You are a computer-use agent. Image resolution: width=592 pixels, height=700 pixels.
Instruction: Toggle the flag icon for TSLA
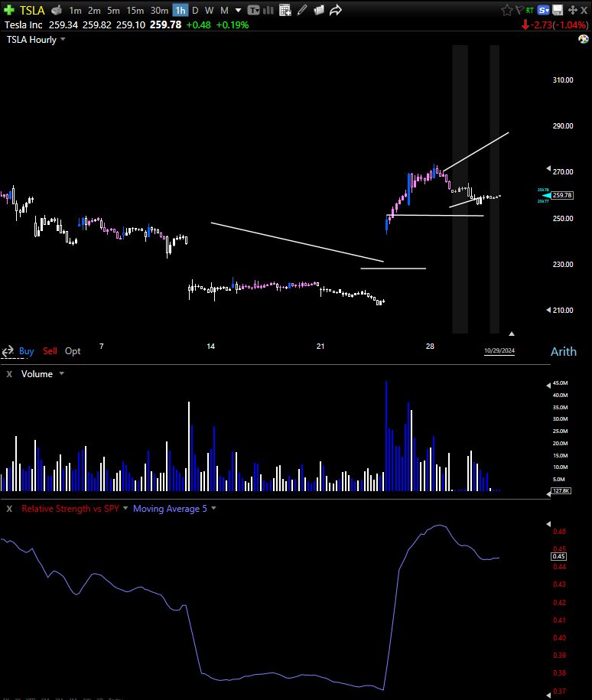519,10
